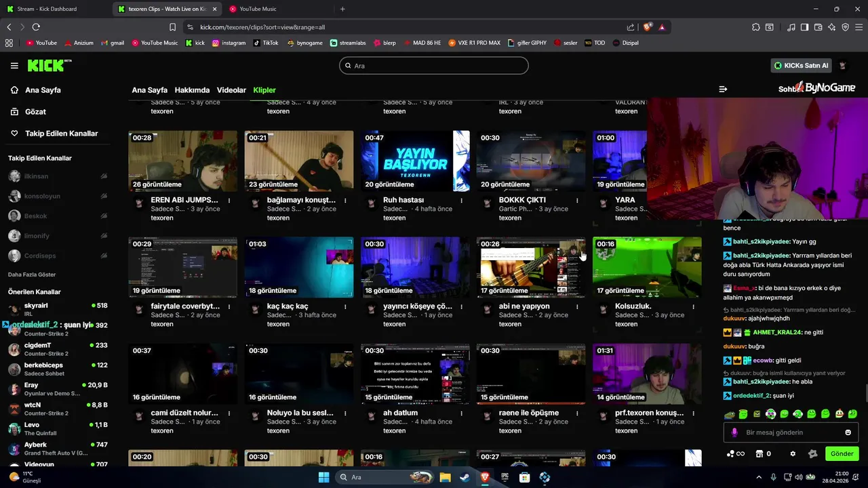The width and height of the screenshot is (868, 488).
Task: Switch to the Videolar tab
Action: pyautogui.click(x=231, y=90)
